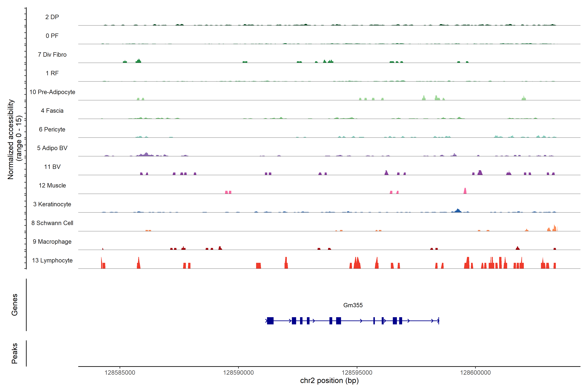Click the 10 Pre-Adipocyte track label
Screen dimensions: 588x392
(52, 92)
